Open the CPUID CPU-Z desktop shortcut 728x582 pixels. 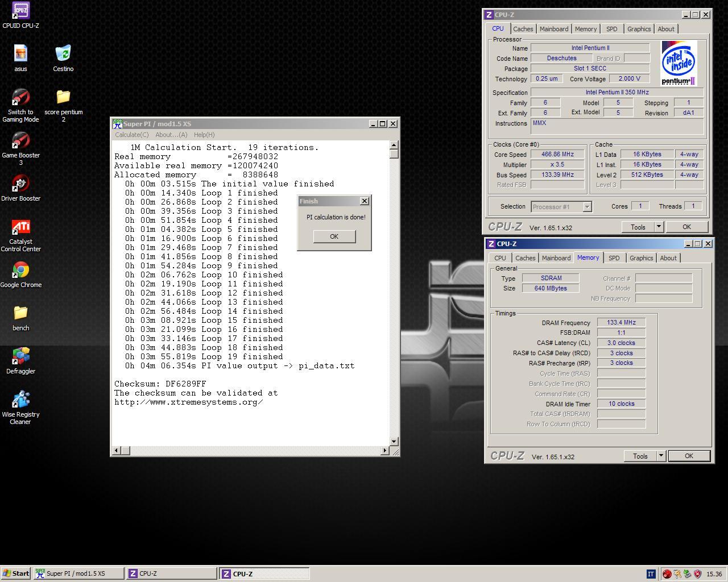tap(20, 15)
